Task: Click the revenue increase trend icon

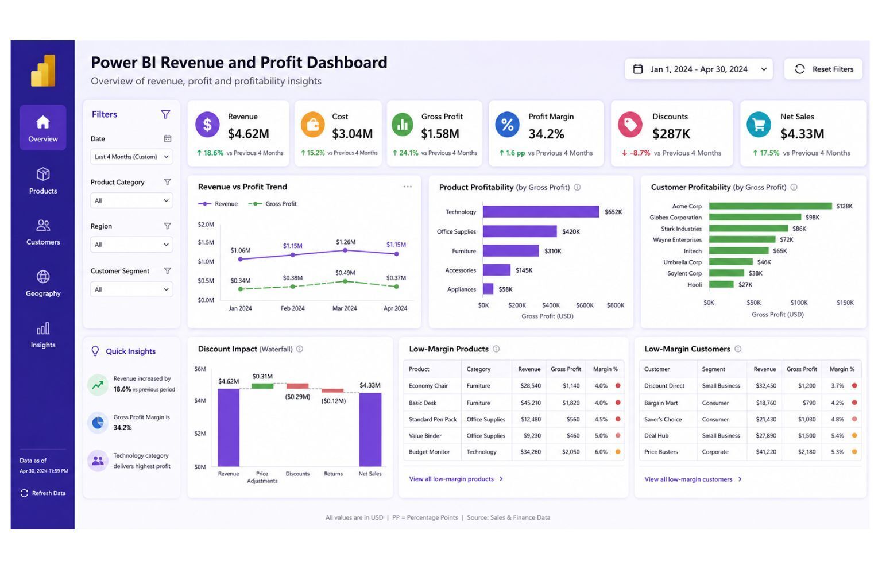Action: tap(98, 385)
